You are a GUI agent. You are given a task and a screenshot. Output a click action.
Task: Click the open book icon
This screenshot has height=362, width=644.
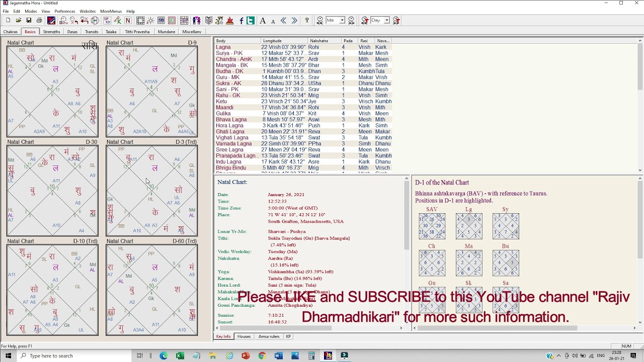click(209, 21)
